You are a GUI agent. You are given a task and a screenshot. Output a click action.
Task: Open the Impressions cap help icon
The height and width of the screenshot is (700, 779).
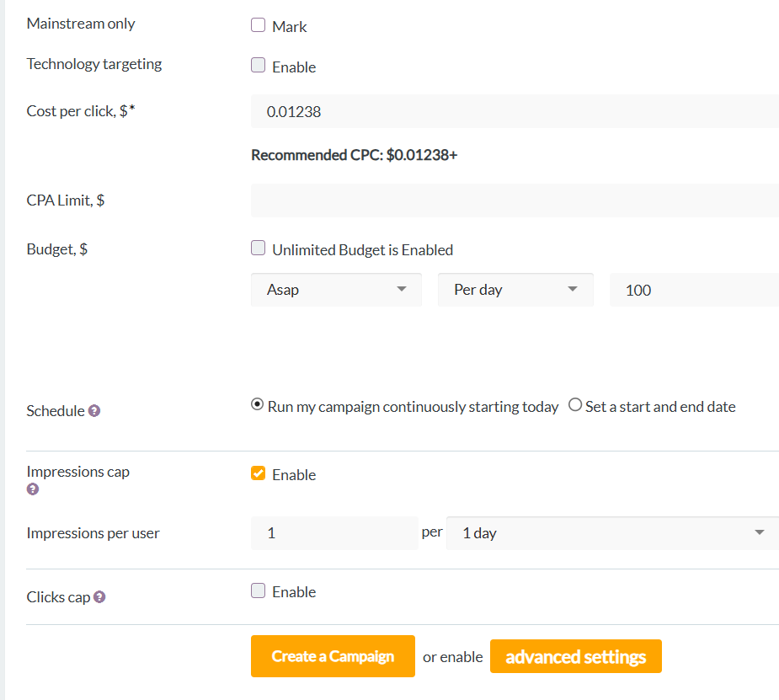[x=33, y=489]
